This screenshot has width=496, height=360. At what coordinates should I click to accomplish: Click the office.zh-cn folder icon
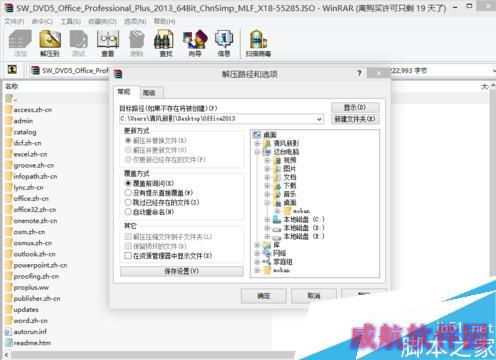click(9, 198)
